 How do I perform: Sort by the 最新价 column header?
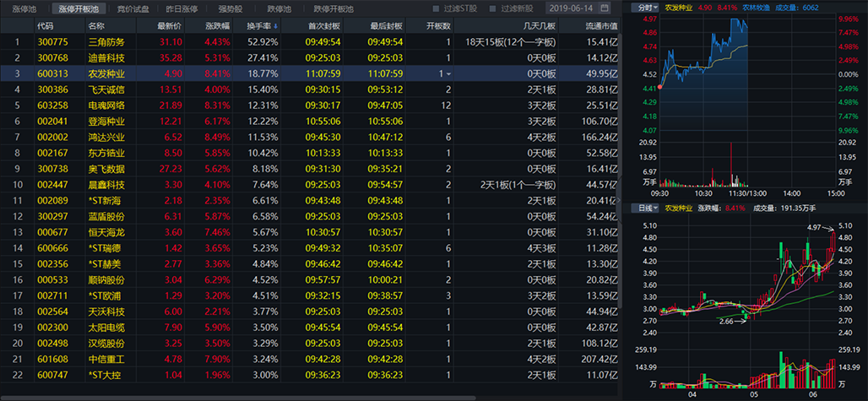point(170,26)
